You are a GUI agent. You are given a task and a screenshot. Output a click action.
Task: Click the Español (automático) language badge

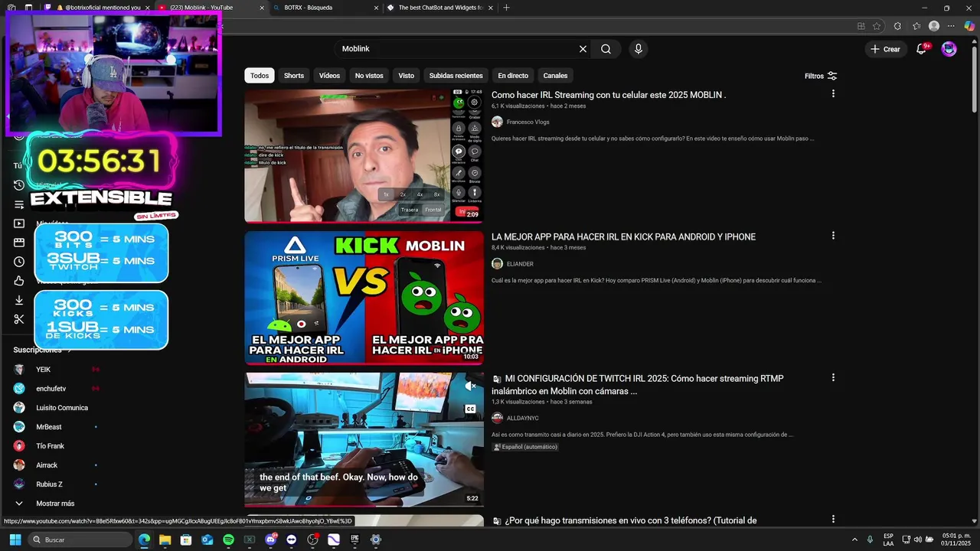pos(525,447)
